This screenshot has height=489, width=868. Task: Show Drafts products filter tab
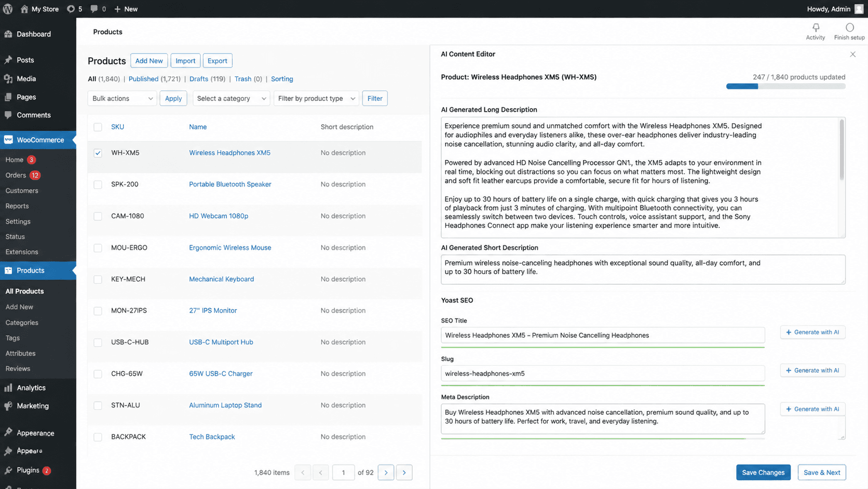coord(198,79)
